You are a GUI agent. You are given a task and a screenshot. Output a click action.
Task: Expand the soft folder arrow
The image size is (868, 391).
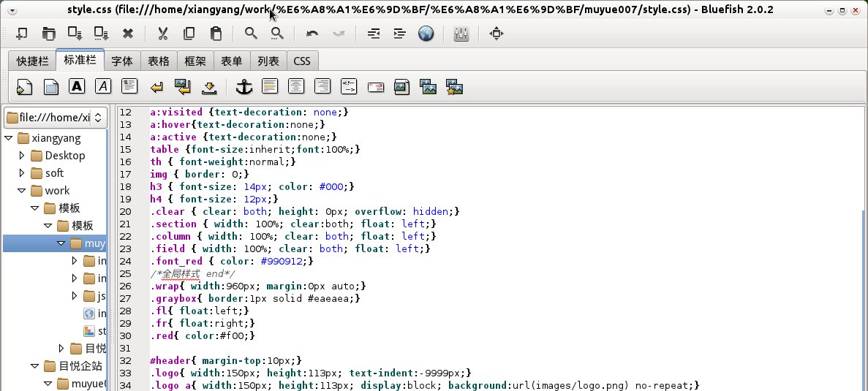(x=22, y=173)
